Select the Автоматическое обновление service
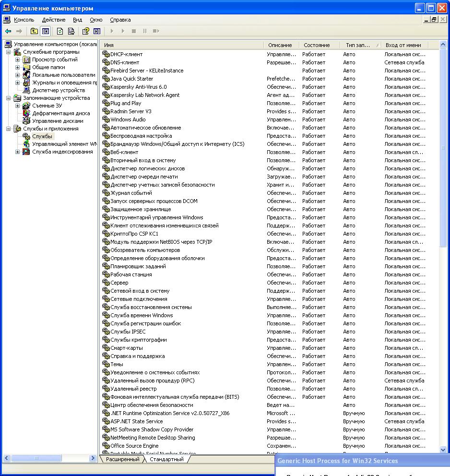This screenshot has width=450, height=476. click(146, 128)
